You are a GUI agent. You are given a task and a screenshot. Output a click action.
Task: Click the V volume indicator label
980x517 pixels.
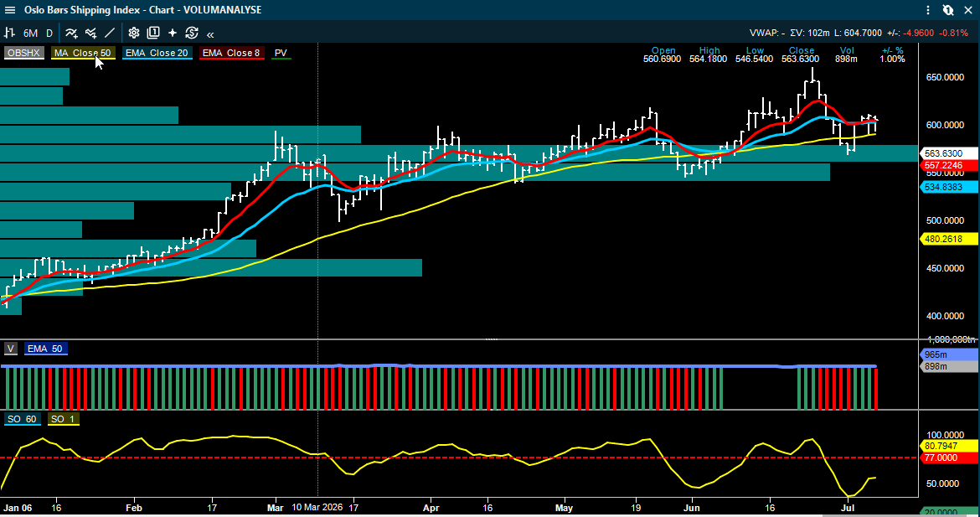(11, 349)
